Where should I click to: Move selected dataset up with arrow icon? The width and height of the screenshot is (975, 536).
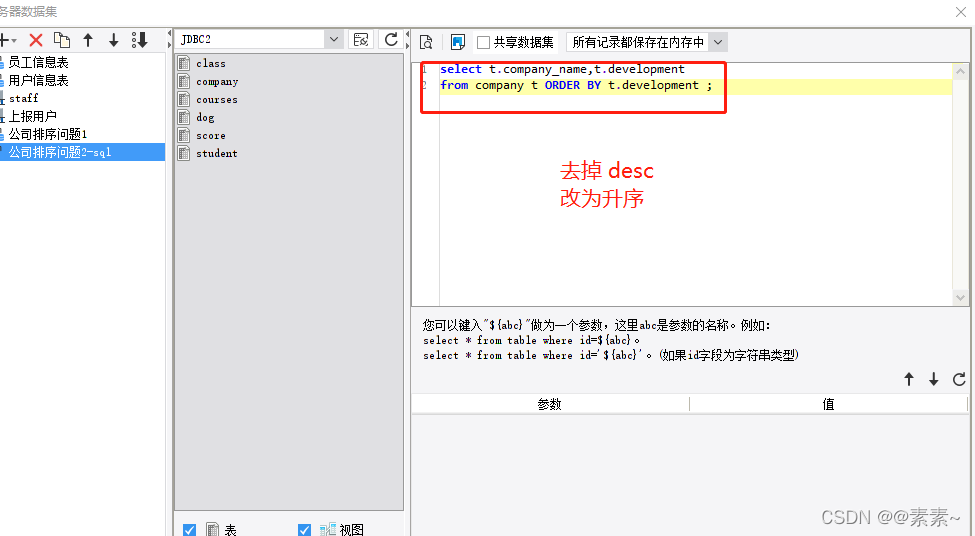(88, 40)
